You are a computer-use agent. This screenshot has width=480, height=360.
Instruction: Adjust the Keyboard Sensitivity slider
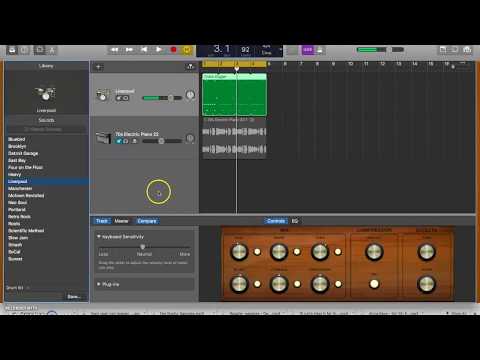144,247
